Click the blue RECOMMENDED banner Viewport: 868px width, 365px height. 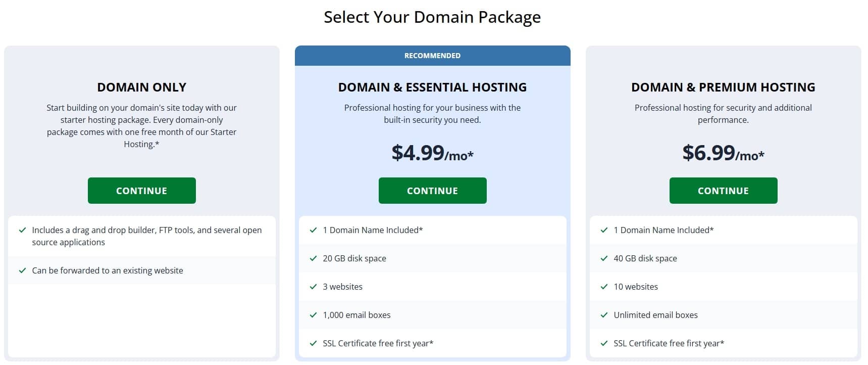(432, 56)
